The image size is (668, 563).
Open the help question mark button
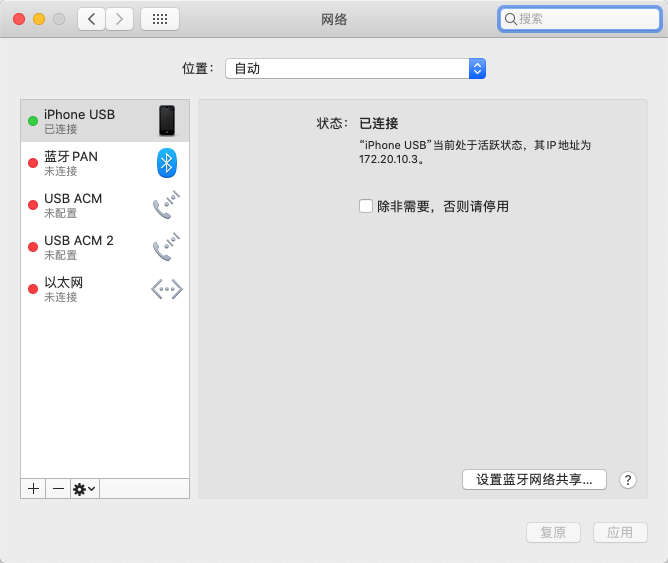click(628, 480)
